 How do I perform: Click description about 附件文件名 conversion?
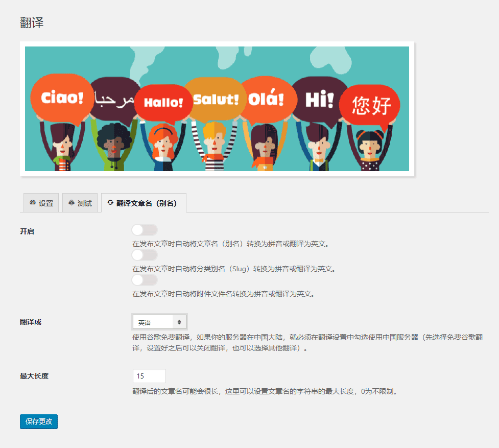(x=223, y=294)
